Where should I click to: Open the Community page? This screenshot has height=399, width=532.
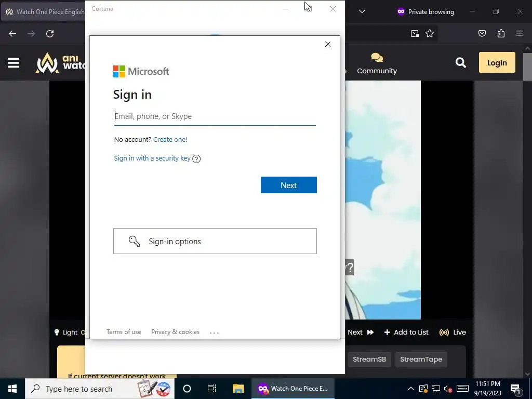coord(377,63)
